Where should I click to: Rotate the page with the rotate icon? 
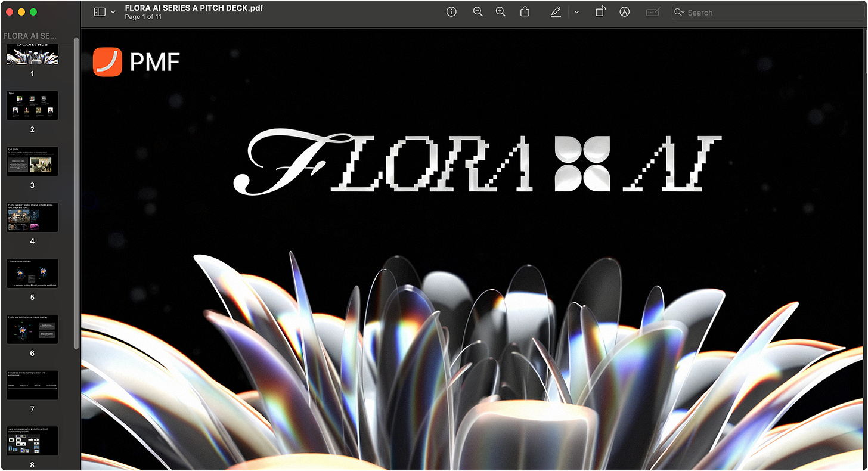tap(600, 12)
